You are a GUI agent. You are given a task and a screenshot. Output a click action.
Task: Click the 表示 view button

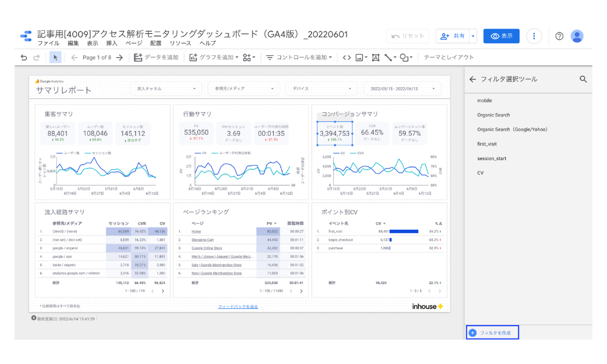tap(501, 36)
